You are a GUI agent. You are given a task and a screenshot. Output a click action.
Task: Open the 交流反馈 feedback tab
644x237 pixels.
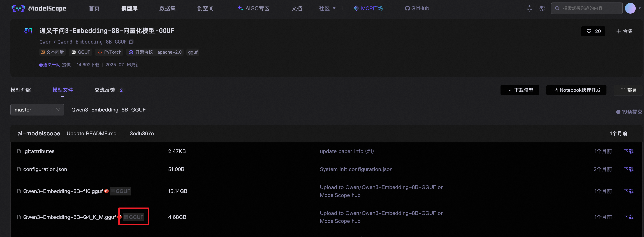click(x=108, y=90)
